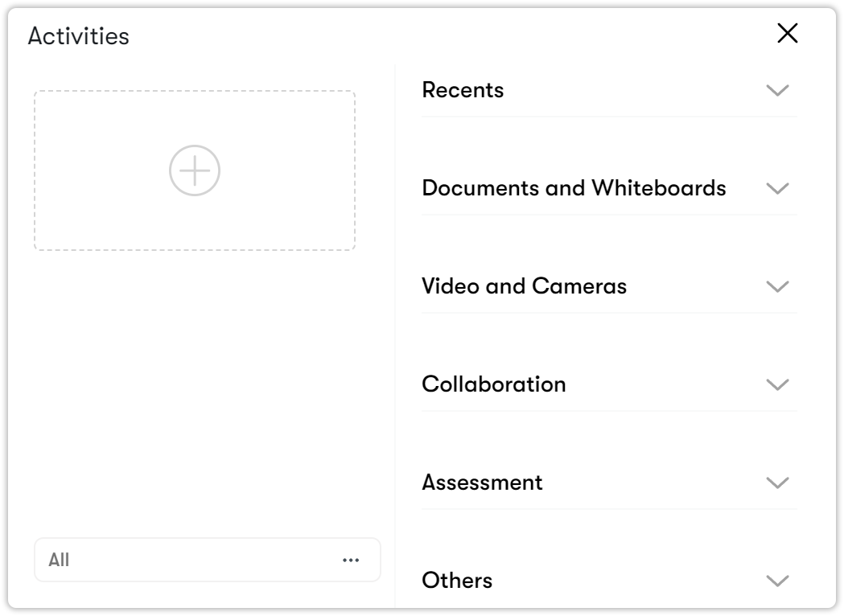Open the Recents category label
The image size is (844, 616).
click(463, 90)
